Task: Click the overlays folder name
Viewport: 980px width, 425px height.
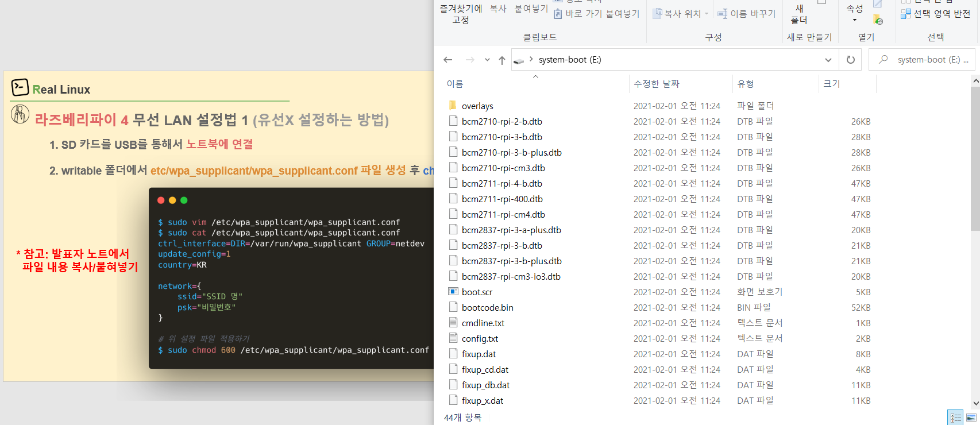Action: tap(477, 106)
